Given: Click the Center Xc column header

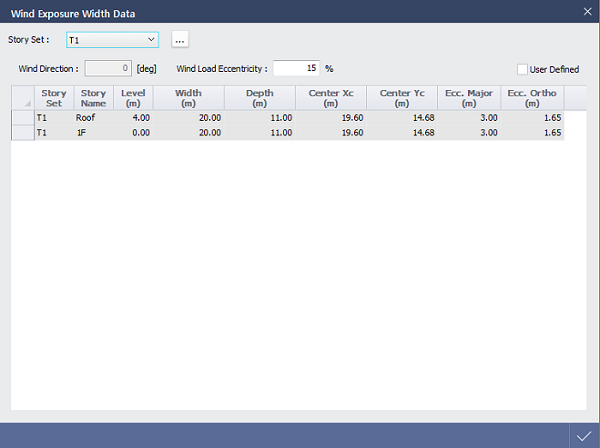Looking at the screenshot, I should coord(331,98).
